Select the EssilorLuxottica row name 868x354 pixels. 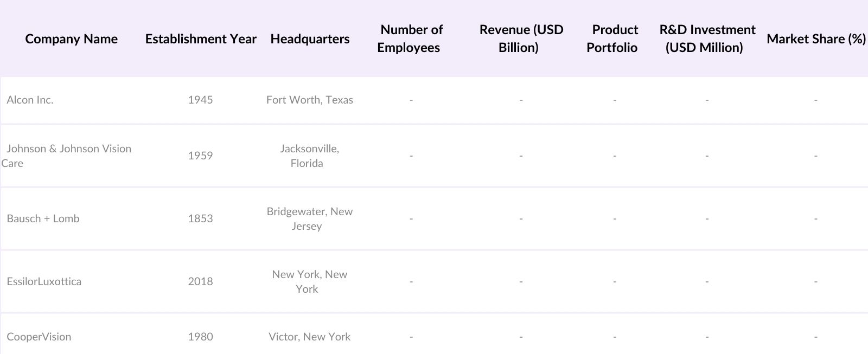pyautogui.click(x=44, y=281)
